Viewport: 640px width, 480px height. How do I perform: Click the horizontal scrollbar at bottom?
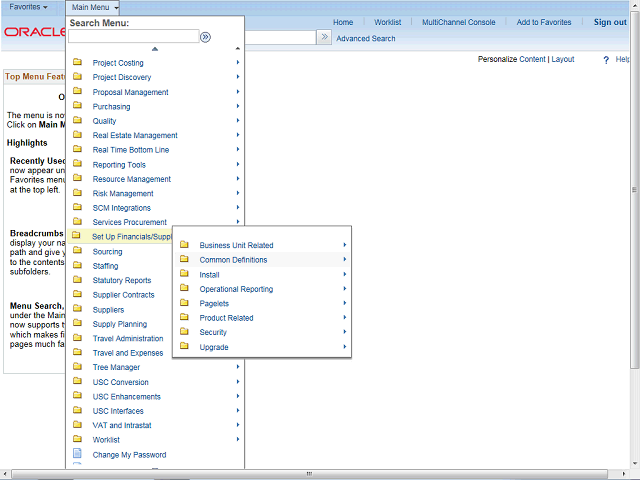309,473
